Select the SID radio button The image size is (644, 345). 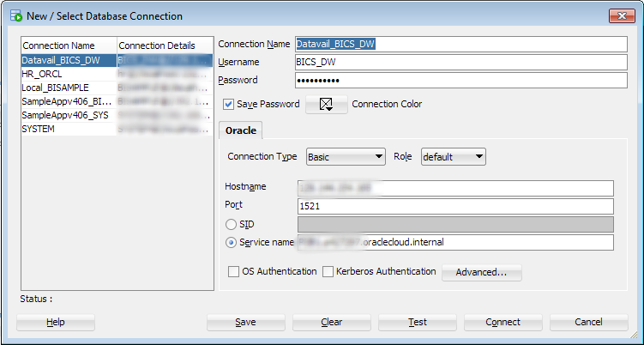231,225
